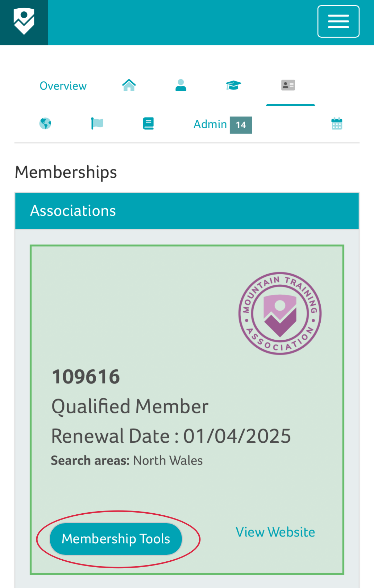Click the Membership Tools button
The height and width of the screenshot is (588, 374).
(x=116, y=539)
